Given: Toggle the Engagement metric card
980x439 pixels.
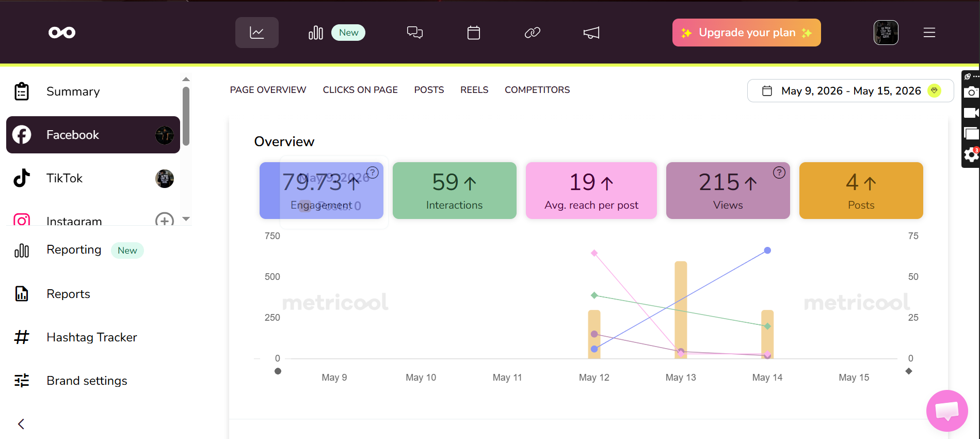Looking at the screenshot, I should (x=322, y=191).
